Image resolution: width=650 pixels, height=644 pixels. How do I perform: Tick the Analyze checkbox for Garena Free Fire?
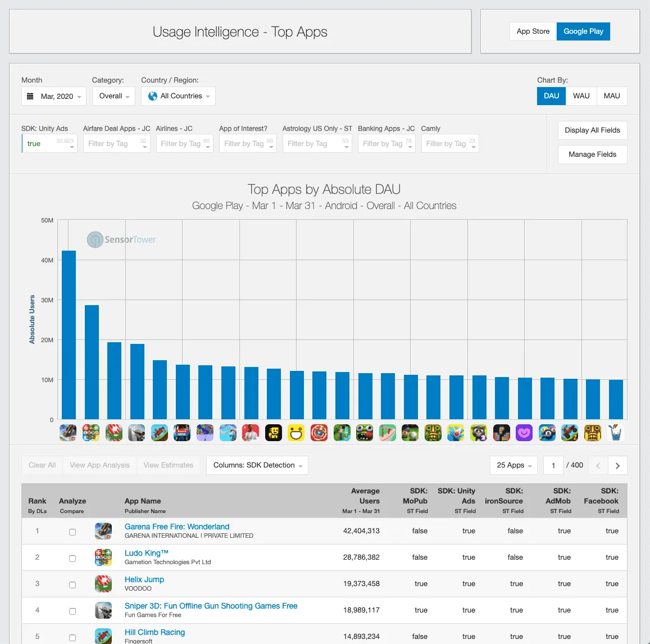(x=72, y=532)
